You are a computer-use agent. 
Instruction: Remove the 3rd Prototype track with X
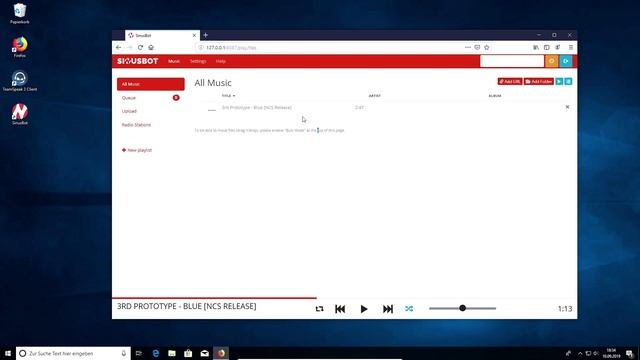click(x=567, y=107)
